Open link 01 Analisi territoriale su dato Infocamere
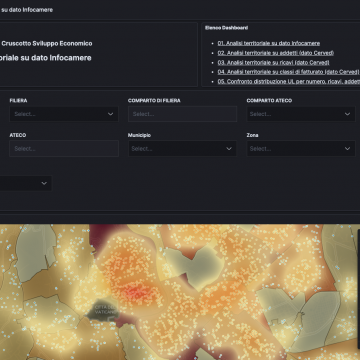The image size is (360, 360). click(x=269, y=43)
